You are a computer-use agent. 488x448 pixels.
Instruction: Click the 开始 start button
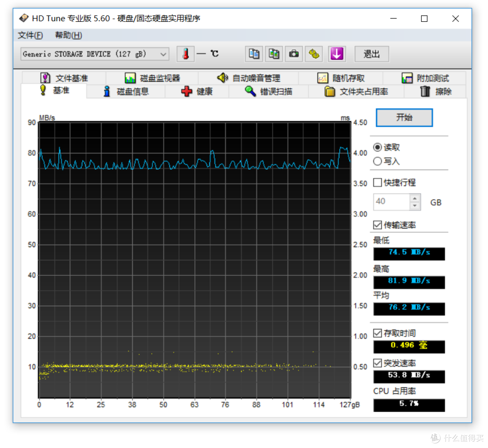pos(404,118)
